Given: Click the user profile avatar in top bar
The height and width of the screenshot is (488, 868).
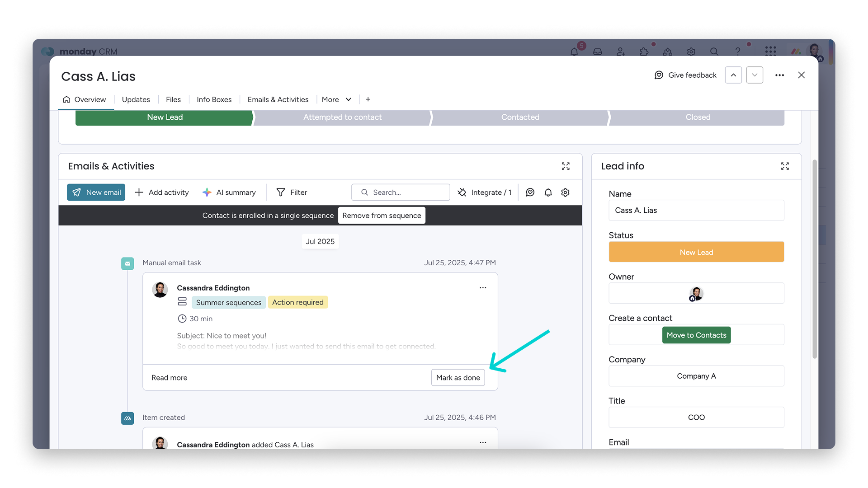Looking at the screenshot, I should point(815,51).
